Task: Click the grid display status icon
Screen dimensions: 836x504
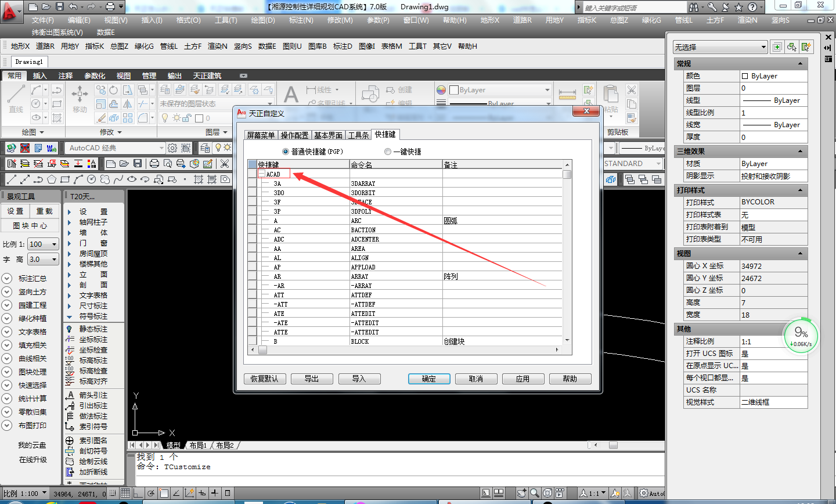Action: point(125,493)
